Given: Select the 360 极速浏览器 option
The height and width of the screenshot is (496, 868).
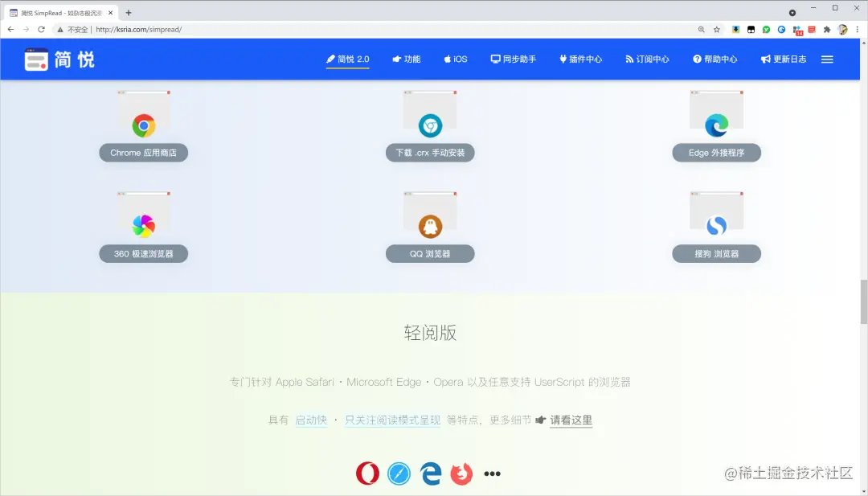Looking at the screenshot, I should coord(143,253).
